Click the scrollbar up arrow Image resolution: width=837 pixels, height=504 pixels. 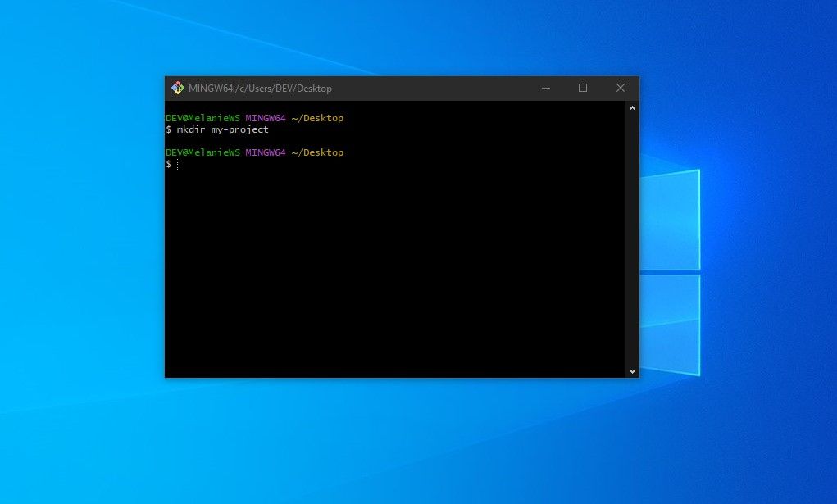click(x=632, y=107)
